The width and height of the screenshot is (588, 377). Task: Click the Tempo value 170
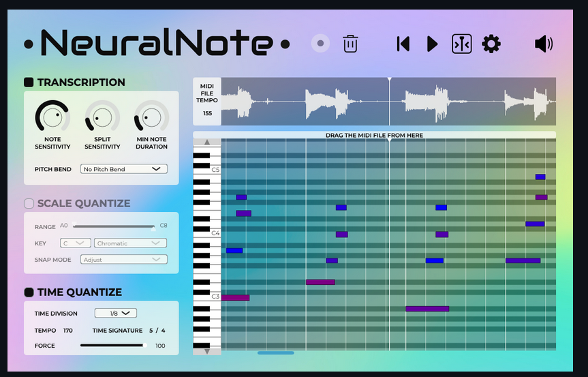[x=68, y=331]
